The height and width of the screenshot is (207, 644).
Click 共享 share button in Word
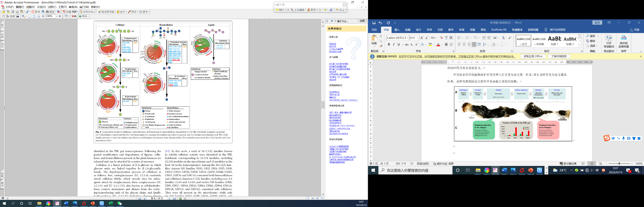(635, 30)
